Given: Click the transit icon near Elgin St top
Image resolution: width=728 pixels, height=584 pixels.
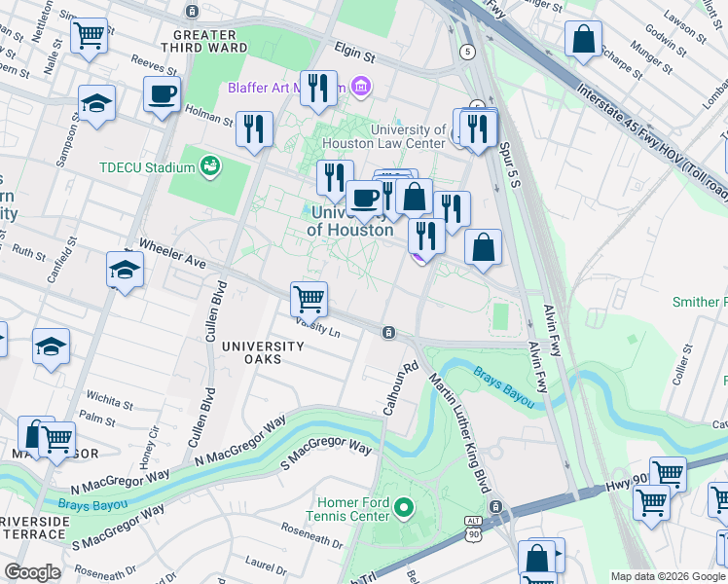Looking at the screenshot, I should 192,11.
